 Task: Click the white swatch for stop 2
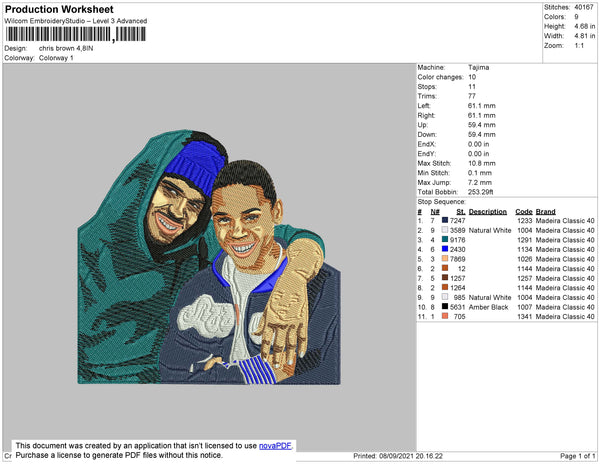pos(445,230)
